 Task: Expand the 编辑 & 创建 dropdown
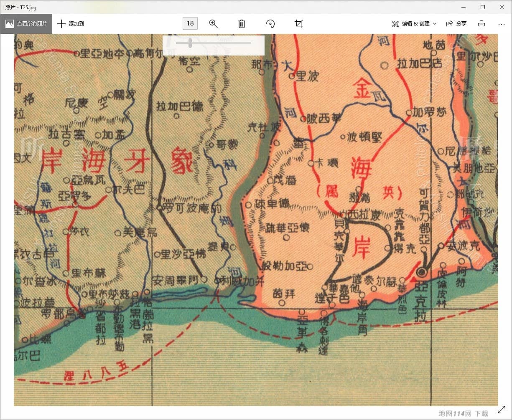pyautogui.click(x=414, y=24)
